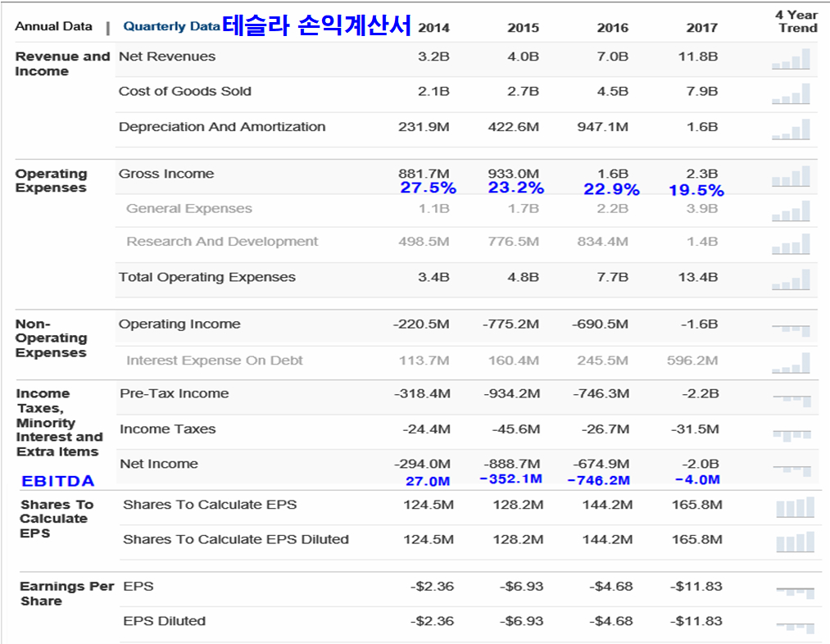Click the EPS Diluted row trend sparkline
The image size is (830, 644).
[x=795, y=628]
